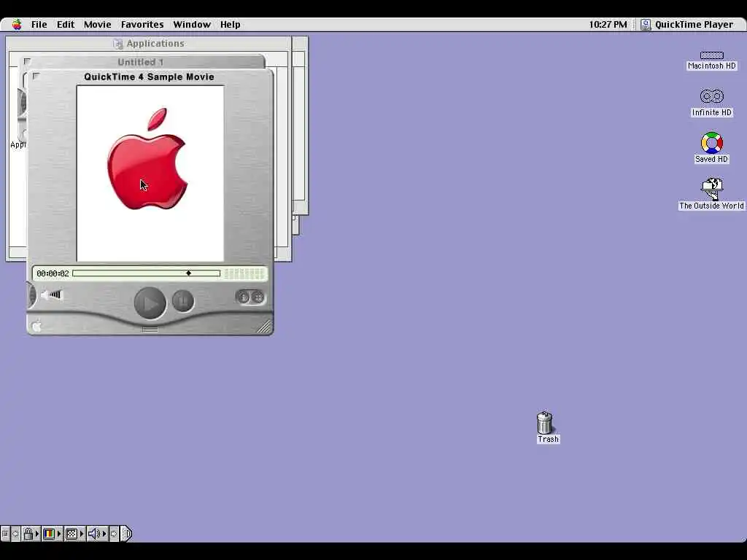Screen dimensions: 747x560
Task: Open the monitor color depth Control Strip module
Action: [49, 534]
